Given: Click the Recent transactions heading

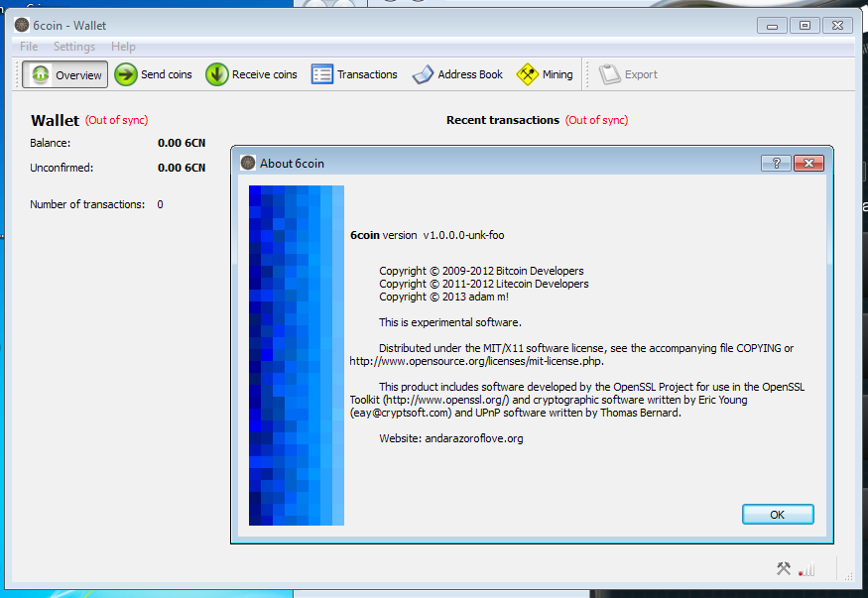Looking at the screenshot, I should point(503,120).
